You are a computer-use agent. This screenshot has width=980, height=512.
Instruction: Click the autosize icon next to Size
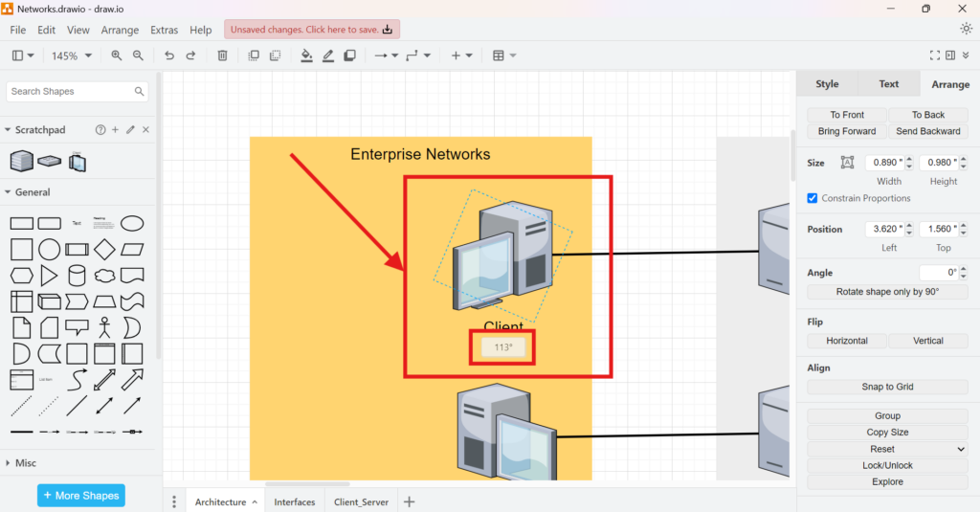847,163
